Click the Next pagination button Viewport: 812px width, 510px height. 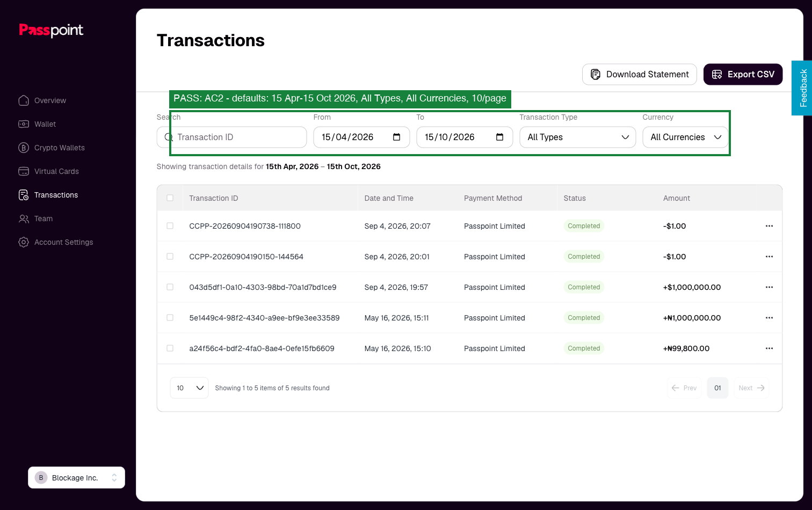click(x=751, y=388)
